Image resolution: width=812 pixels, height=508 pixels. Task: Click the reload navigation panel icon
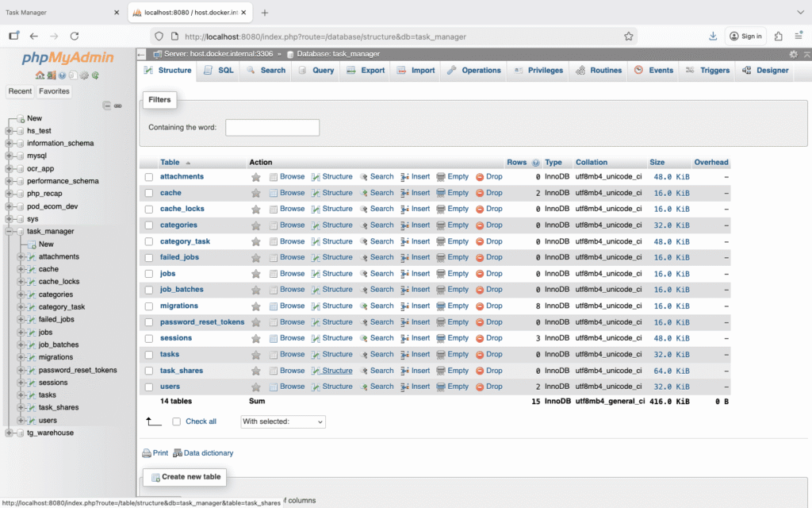(95, 75)
